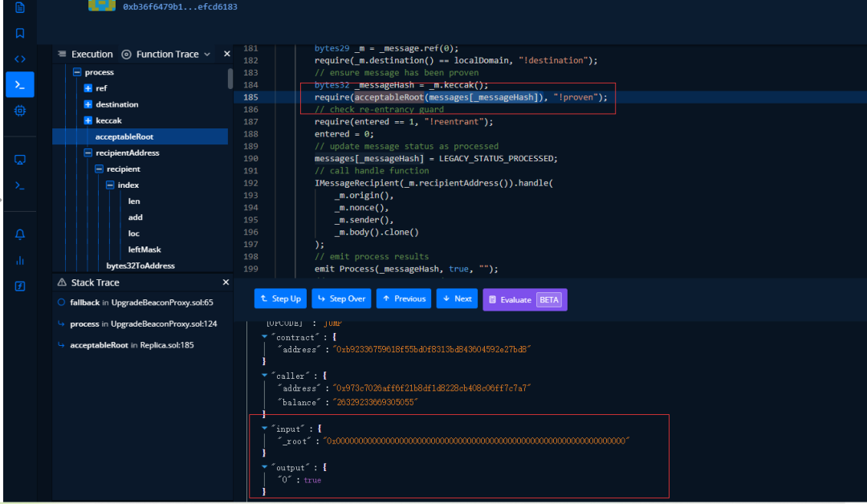
Task: Open the chip simulator icon in sidebar
Action: [20, 111]
